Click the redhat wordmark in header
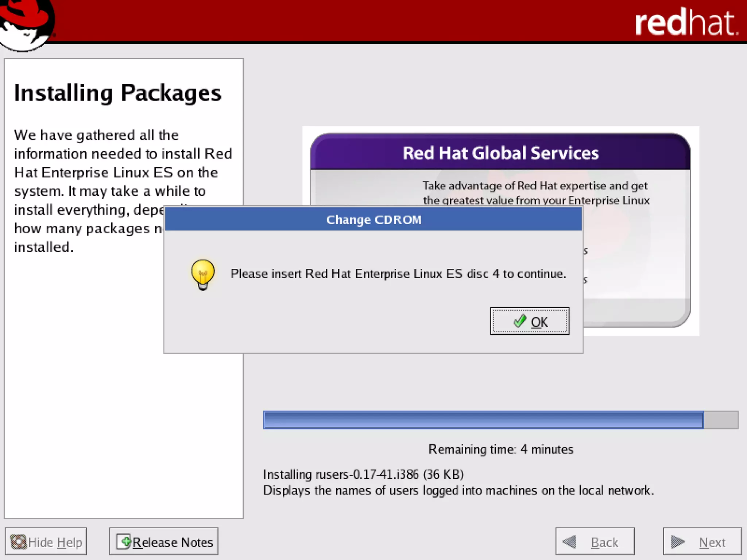This screenshot has height=560, width=747. (x=686, y=23)
